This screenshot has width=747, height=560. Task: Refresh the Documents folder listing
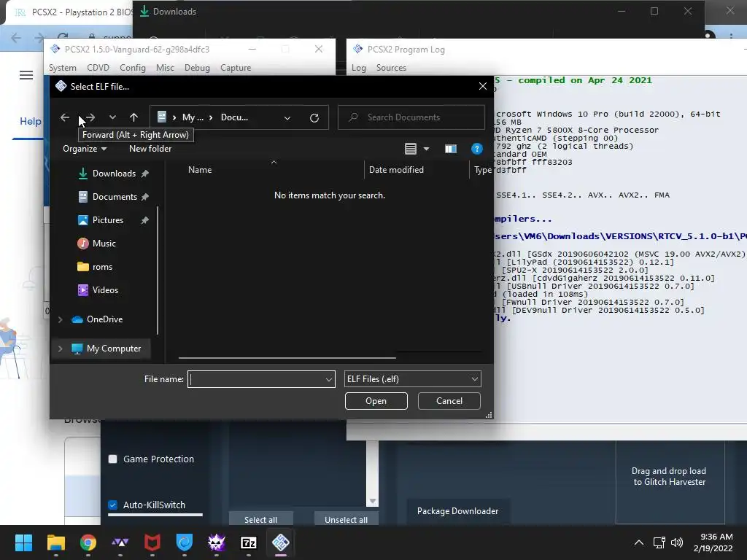(x=314, y=117)
